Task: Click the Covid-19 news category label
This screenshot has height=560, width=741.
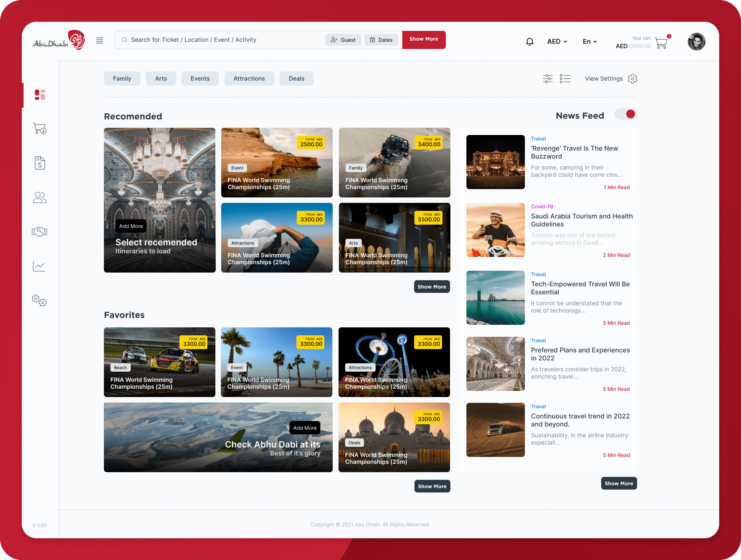Action: click(542, 207)
